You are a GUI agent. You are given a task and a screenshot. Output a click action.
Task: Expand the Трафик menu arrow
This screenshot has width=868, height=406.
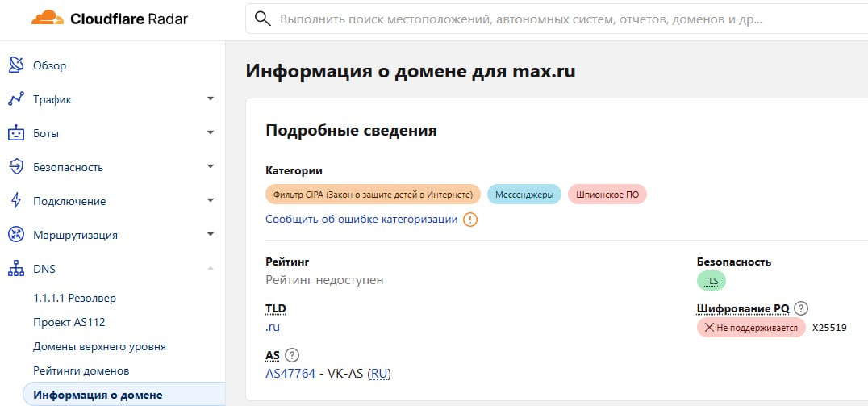pos(211,99)
